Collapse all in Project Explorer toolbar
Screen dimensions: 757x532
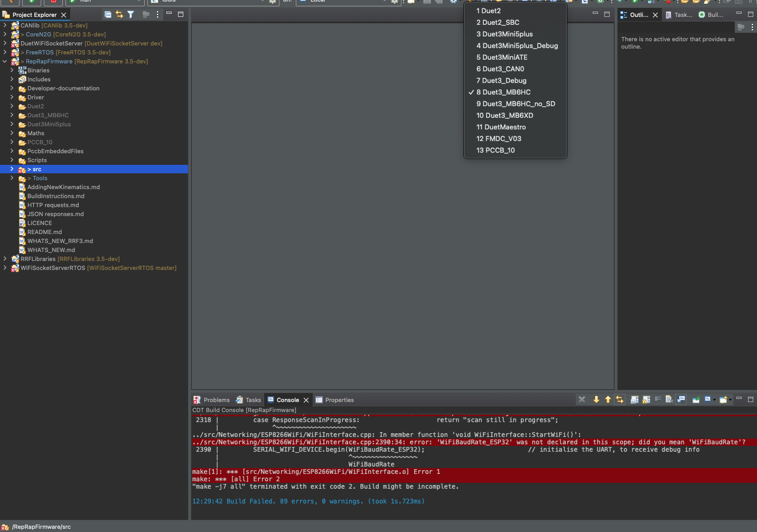[108, 15]
